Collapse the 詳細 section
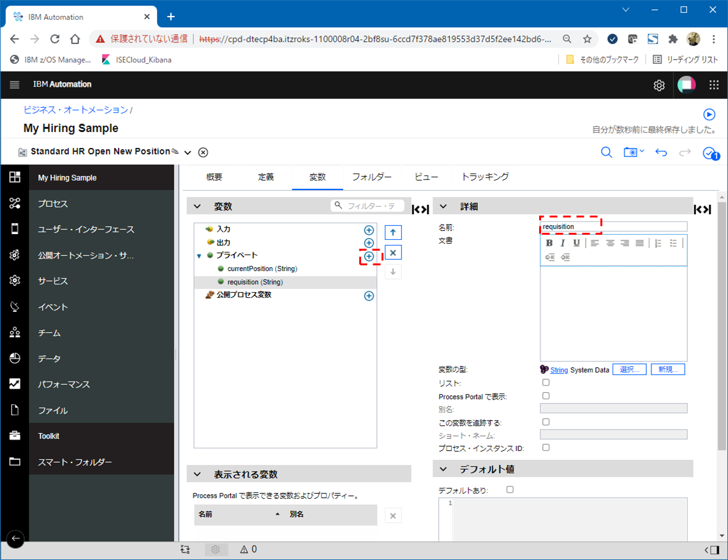The width and height of the screenshot is (728, 560). coord(443,207)
